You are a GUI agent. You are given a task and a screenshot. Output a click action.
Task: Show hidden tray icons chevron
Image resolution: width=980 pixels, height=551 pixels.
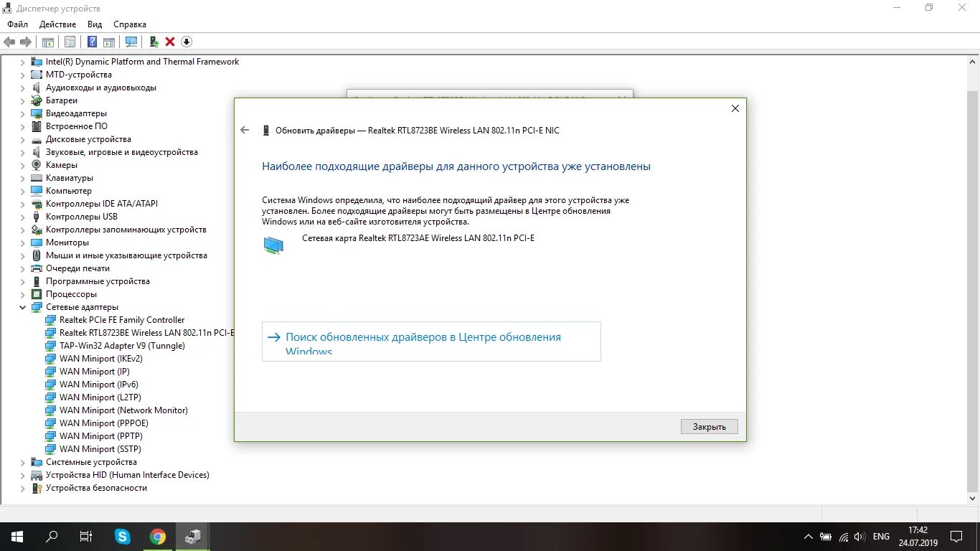tap(808, 537)
